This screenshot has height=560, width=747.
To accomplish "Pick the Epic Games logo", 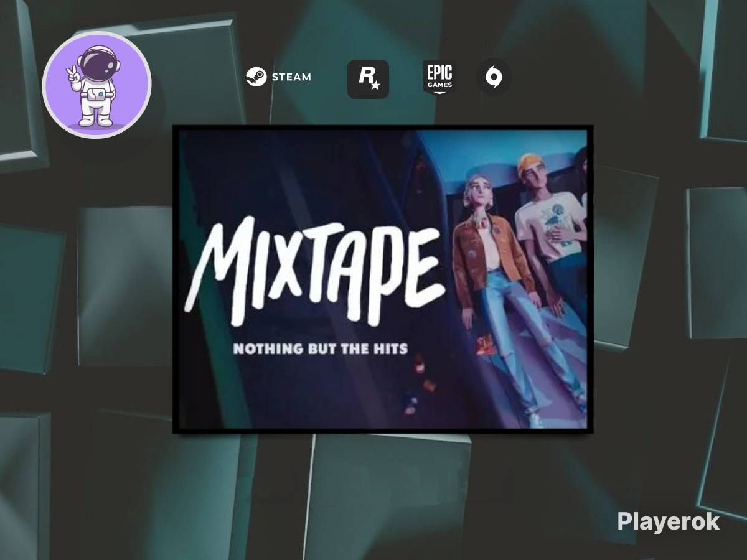I will click(439, 77).
